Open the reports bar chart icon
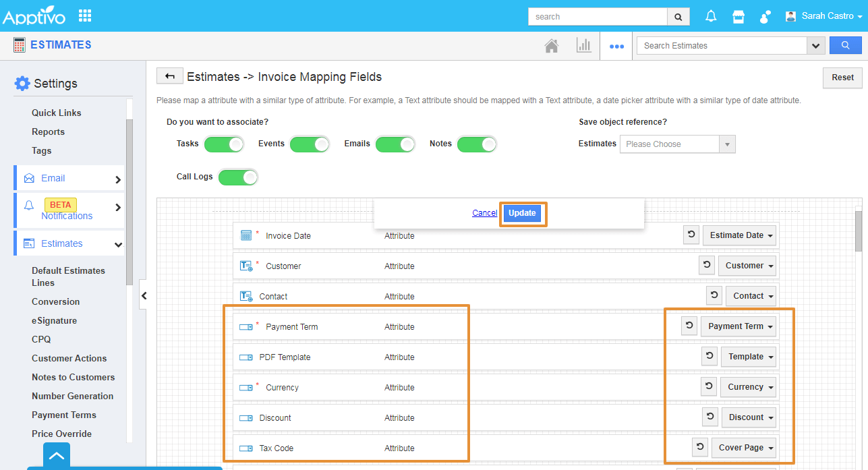 [x=583, y=46]
